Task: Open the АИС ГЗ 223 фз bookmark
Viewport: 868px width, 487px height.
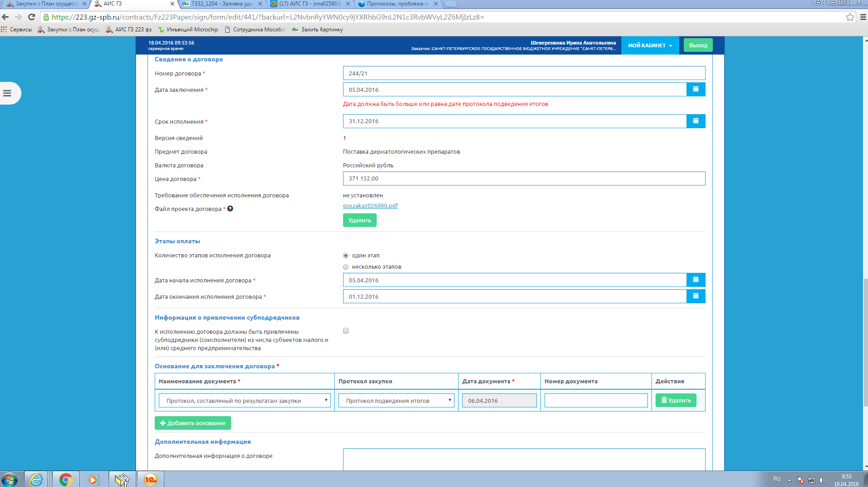Action: pos(129,30)
